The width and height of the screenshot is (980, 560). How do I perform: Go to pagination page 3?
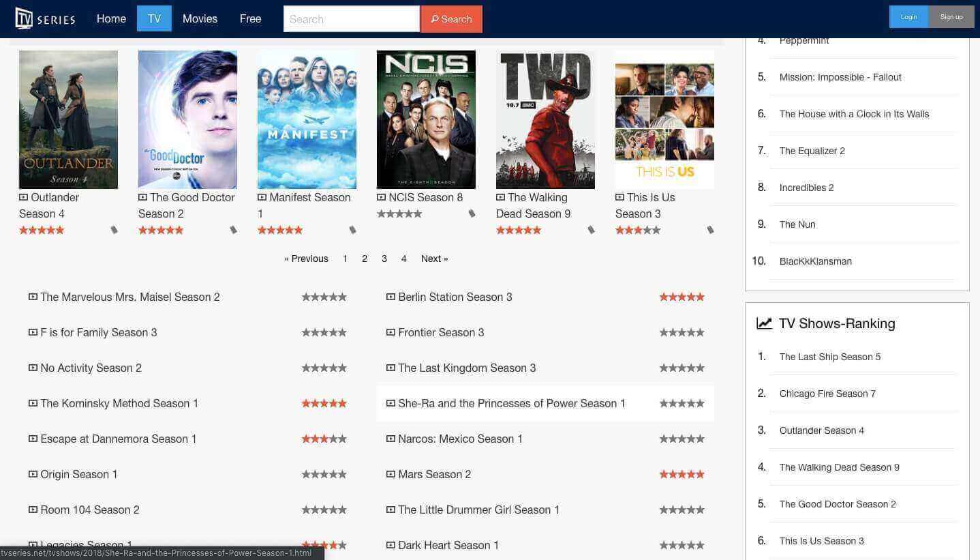tap(384, 259)
